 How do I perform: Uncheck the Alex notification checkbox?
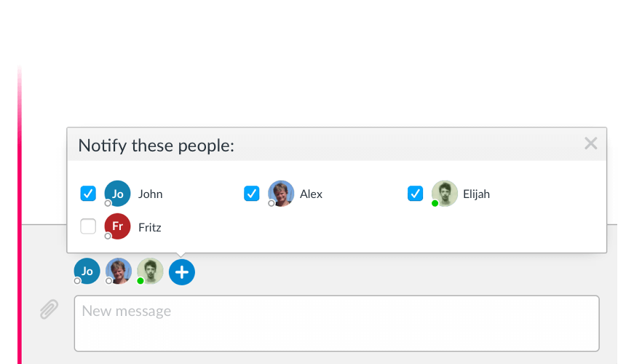coord(252,194)
